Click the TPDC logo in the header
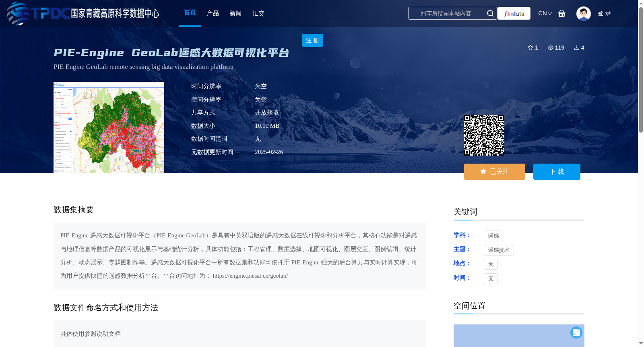This screenshot has width=644, height=347. coord(83,13)
